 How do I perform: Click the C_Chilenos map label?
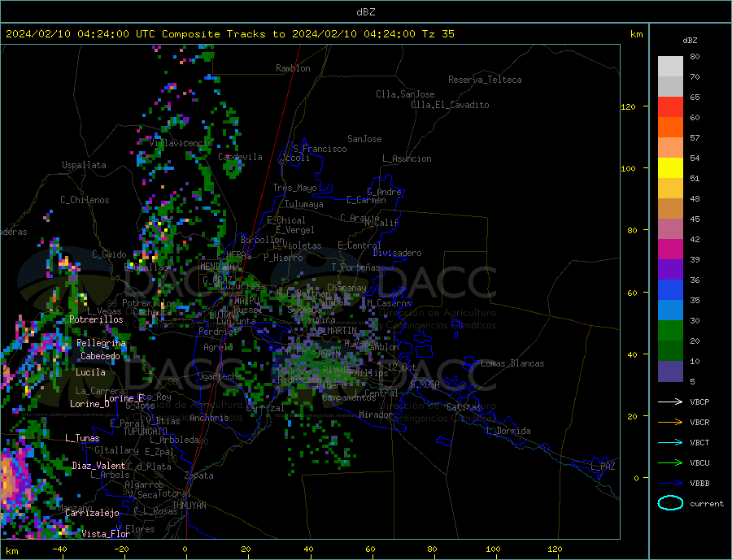pos(85,200)
